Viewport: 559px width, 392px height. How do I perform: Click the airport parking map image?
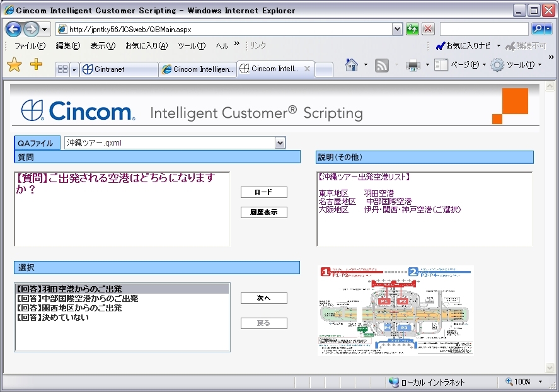pyautogui.click(x=395, y=311)
